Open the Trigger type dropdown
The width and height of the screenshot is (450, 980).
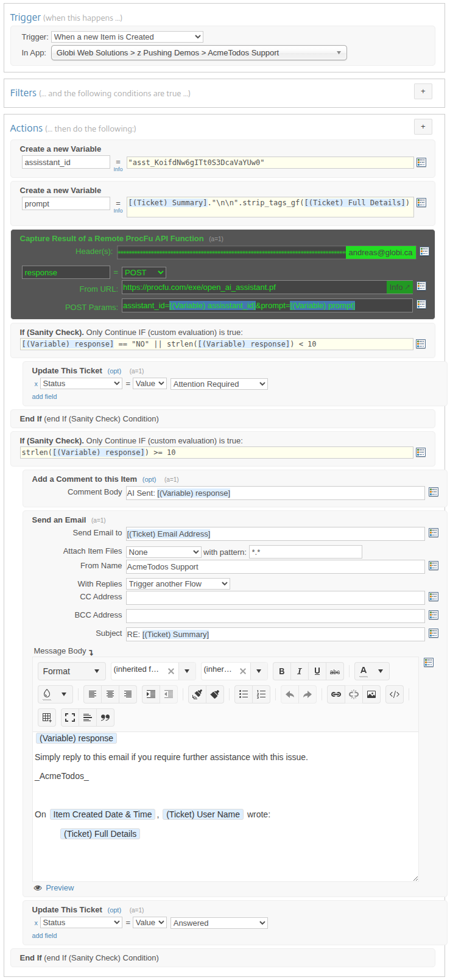[127, 37]
